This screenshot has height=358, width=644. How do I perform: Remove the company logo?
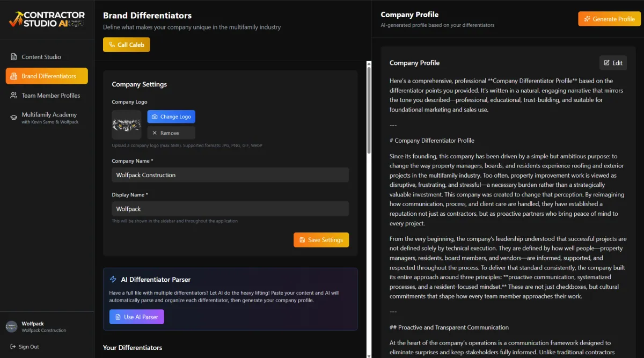[171, 133]
